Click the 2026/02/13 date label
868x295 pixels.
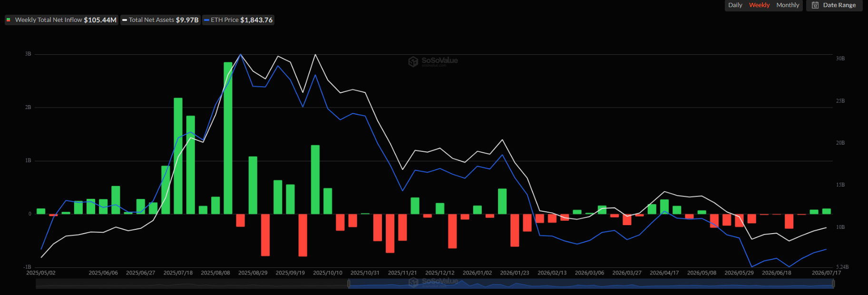click(552, 273)
